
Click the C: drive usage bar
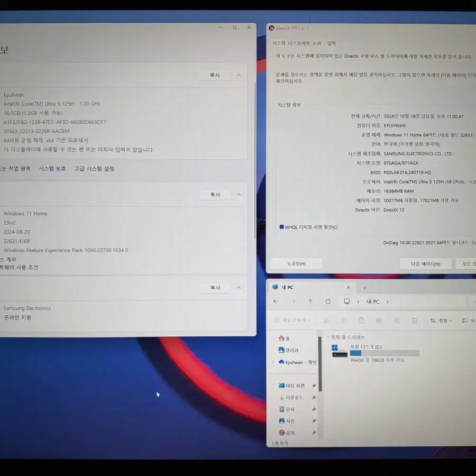click(385, 353)
